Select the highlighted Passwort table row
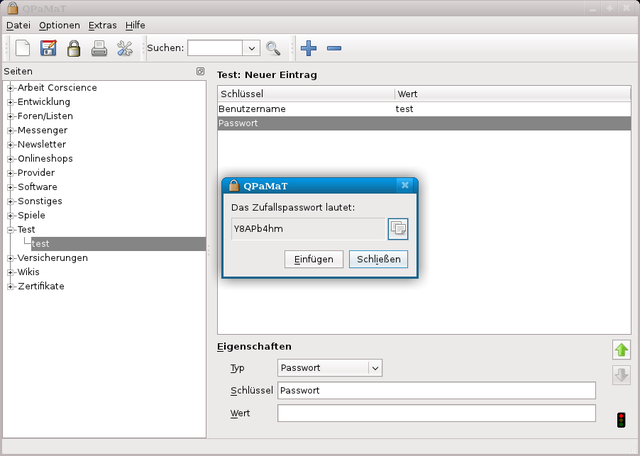640x456 pixels. coord(424,123)
